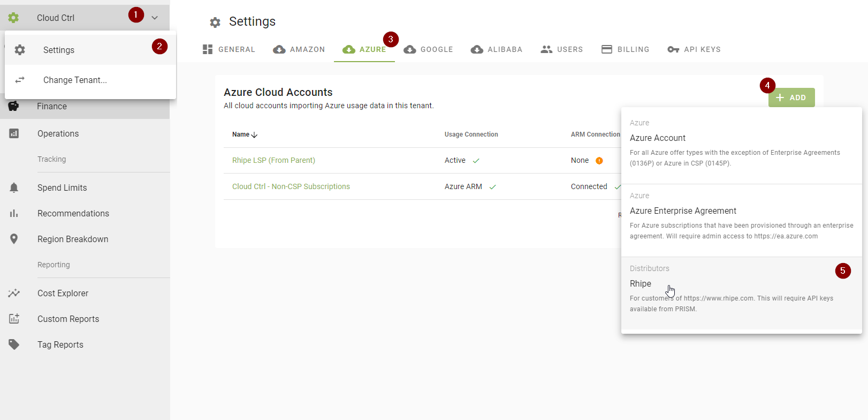Image resolution: width=868 pixels, height=420 pixels.
Task: Expand the Cloud Ctrl tenant chevron
Action: (x=155, y=18)
